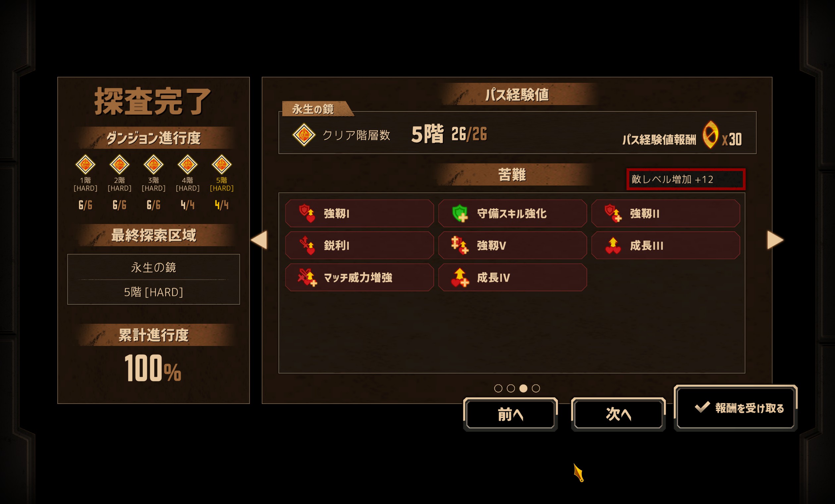Click the 敵レベル増加 +12 box
This screenshot has width=835, height=504.
point(686,179)
